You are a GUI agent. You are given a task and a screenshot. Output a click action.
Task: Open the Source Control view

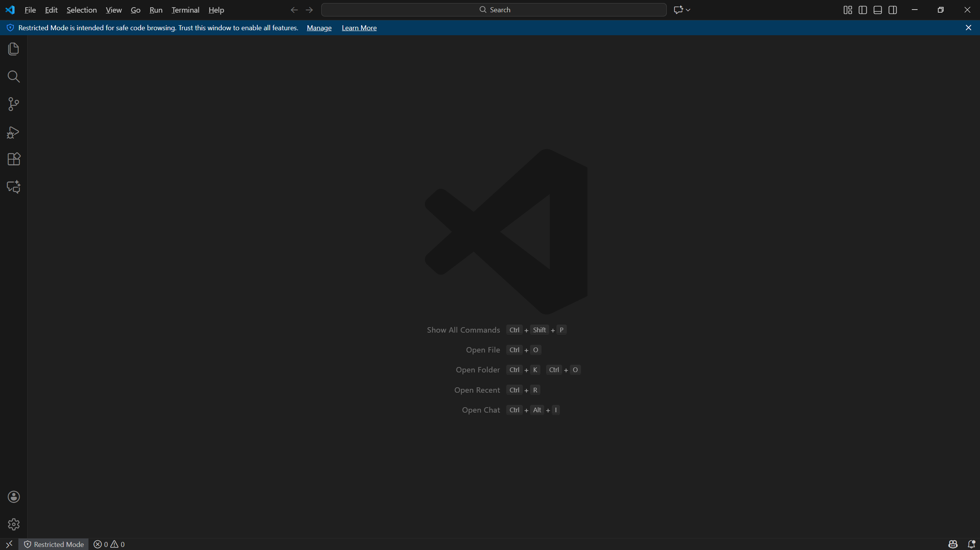tap(13, 104)
